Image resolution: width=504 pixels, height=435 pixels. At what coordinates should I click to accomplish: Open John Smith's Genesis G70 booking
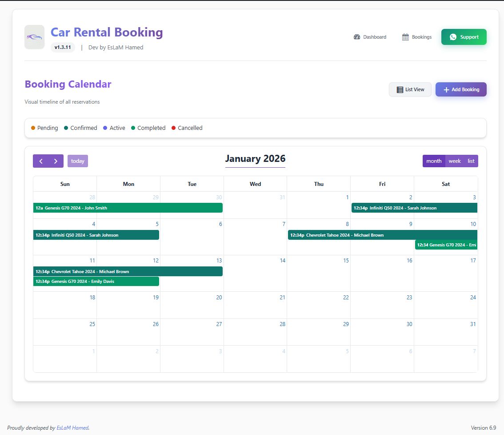[128, 208]
